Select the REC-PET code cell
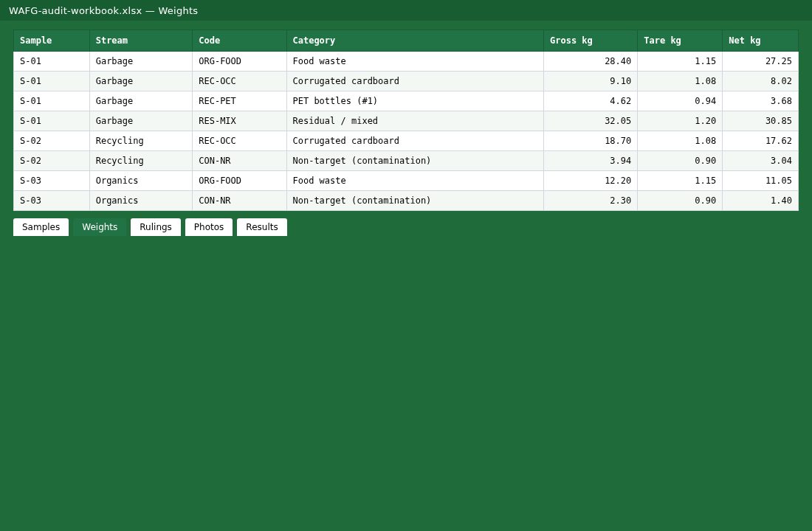Screen dimensions: 812x531 239,101
